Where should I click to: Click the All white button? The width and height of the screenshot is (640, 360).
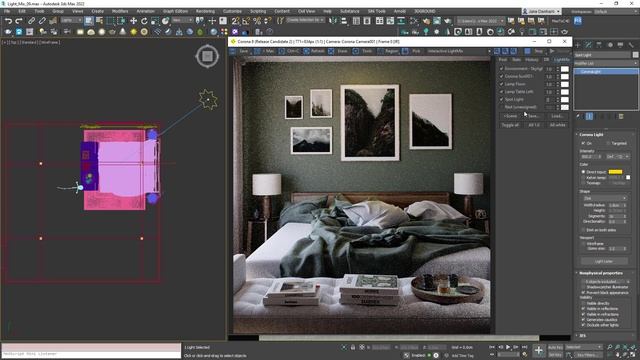click(557, 125)
